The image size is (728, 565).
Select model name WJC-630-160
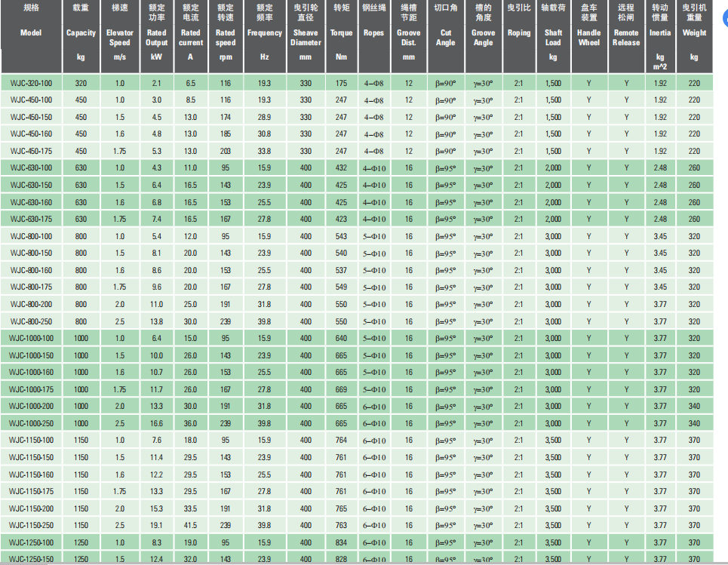pyautogui.click(x=31, y=202)
